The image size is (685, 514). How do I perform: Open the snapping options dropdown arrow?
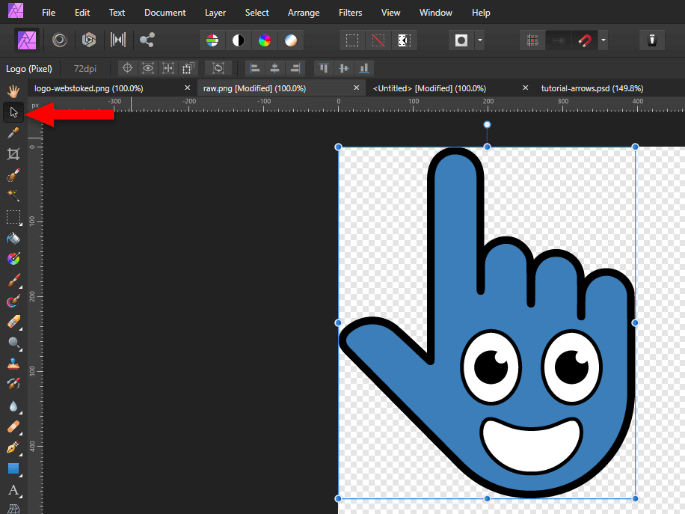coord(603,40)
